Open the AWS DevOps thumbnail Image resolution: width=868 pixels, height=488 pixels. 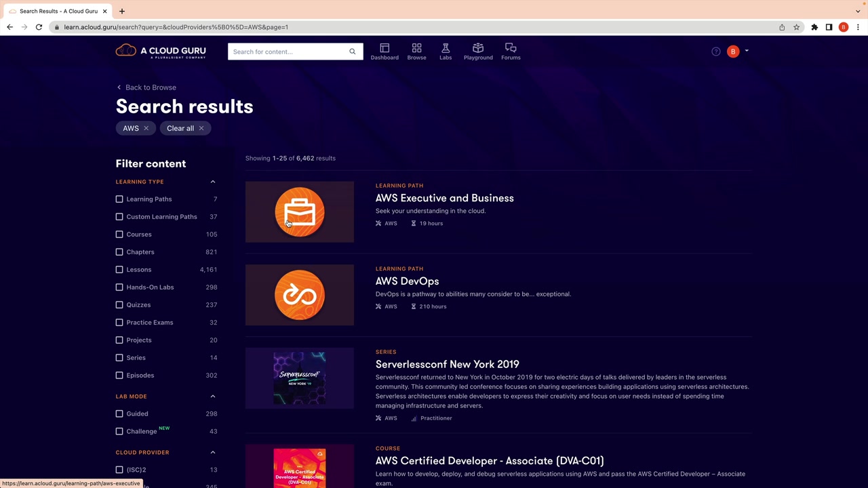(300, 296)
